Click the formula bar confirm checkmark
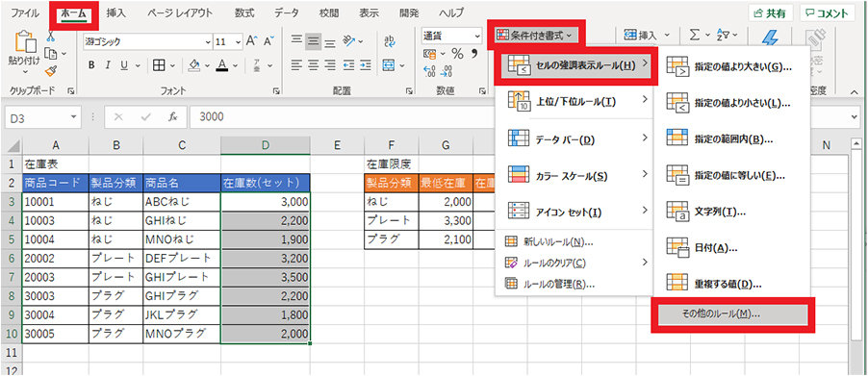The width and height of the screenshot is (868, 376). [146, 117]
